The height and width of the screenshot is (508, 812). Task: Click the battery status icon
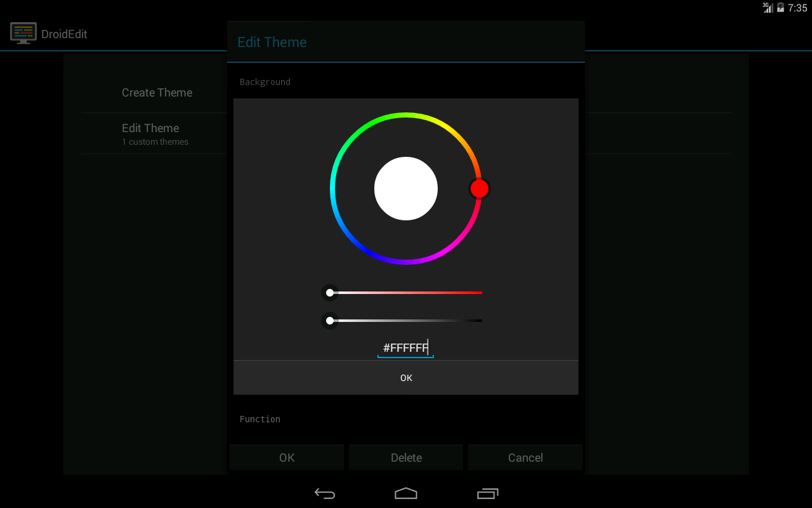pyautogui.click(x=780, y=8)
